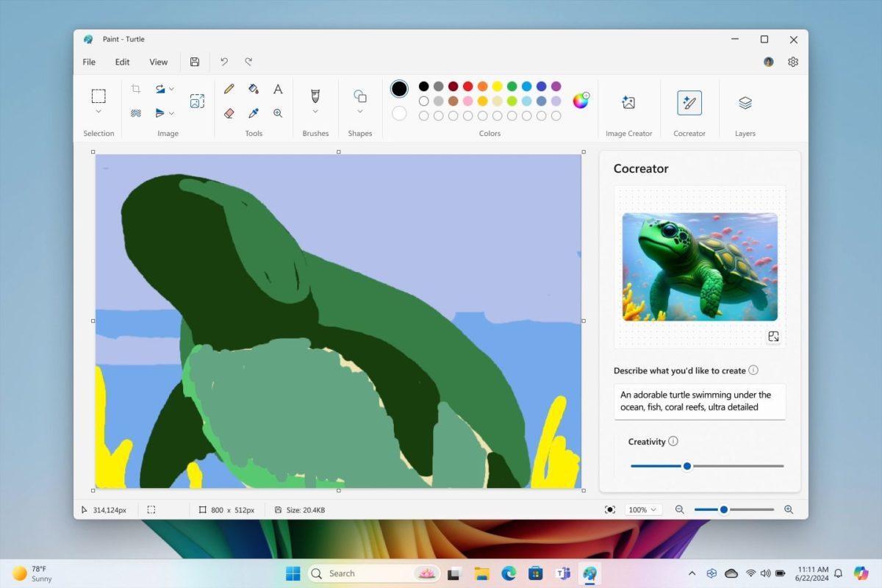Open the weather widget showing 78°F
This screenshot has width=882, height=588.
[32, 573]
